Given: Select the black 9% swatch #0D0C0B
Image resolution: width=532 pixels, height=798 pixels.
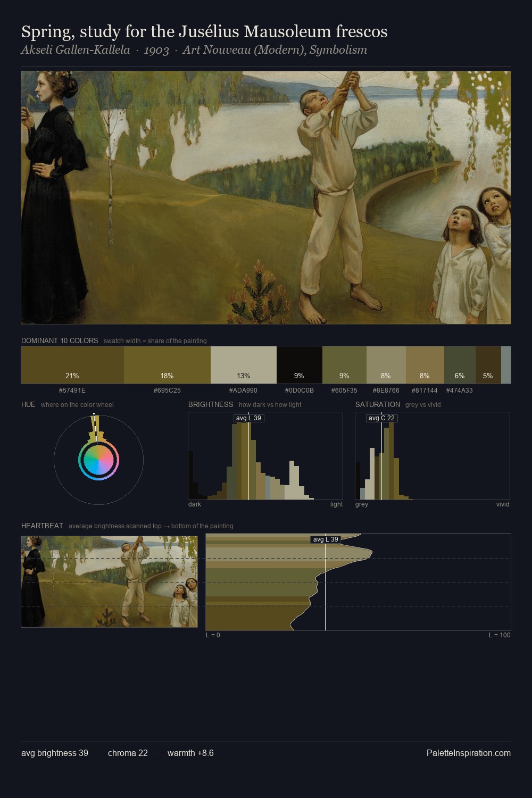Looking at the screenshot, I should pos(300,365).
